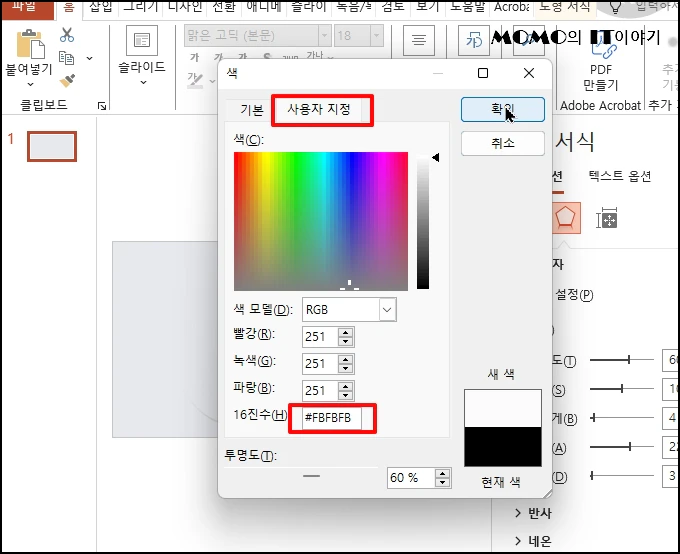Screen dimensions: 680x554
Task: Click the Hex #FBFBFB input field
Action: (x=332, y=418)
